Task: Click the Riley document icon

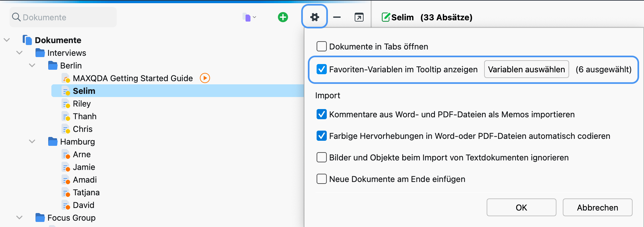Action: pos(66,104)
